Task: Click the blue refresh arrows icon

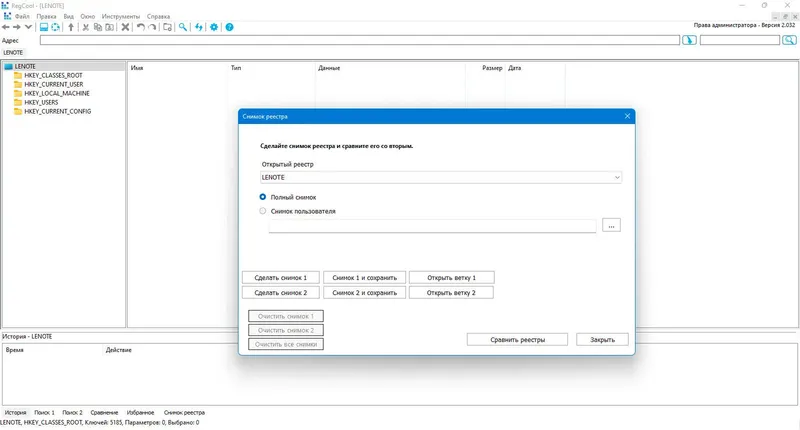Action: click(x=198, y=27)
